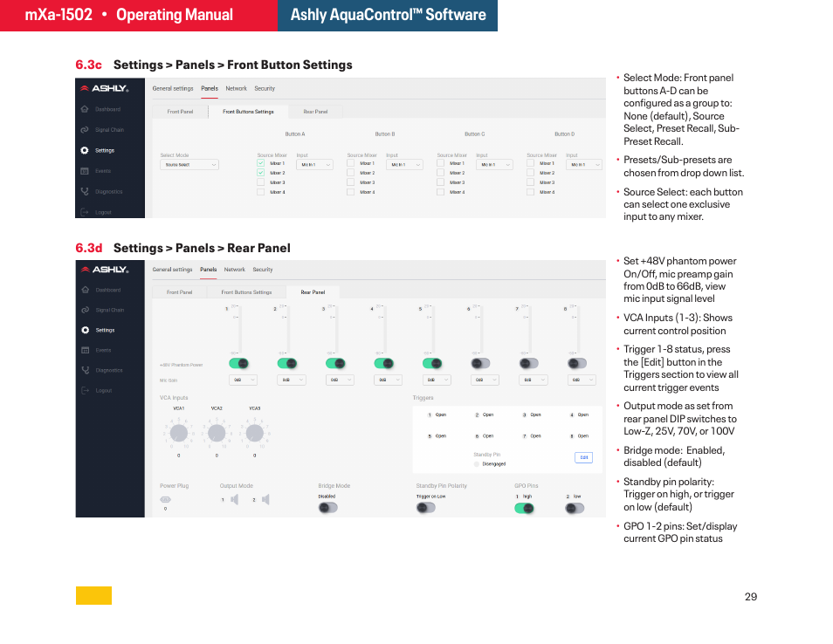This screenshot has height=644, width=833.
Task: Switch to Front Buttons Settings tab in Rear Panel screenshot
Action: 246,292
